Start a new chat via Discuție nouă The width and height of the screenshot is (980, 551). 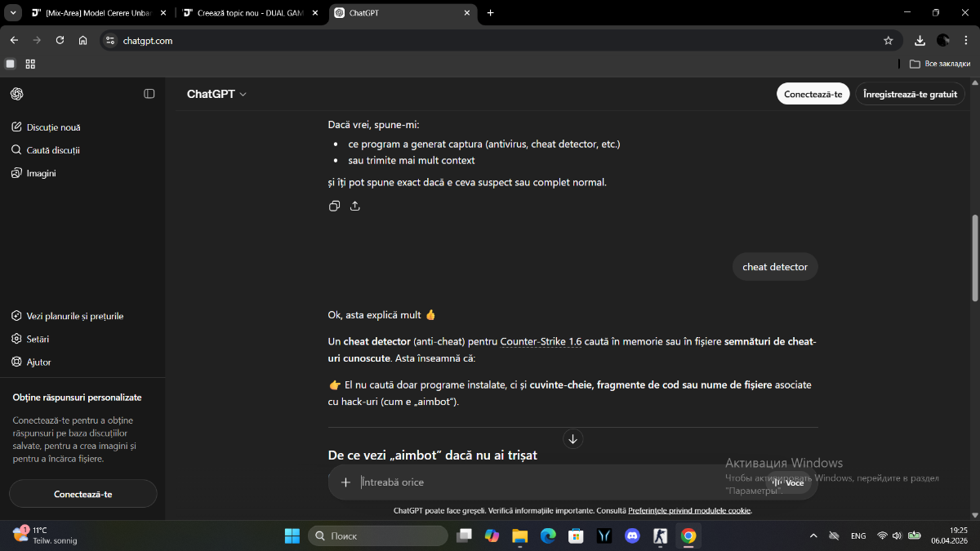[53, 127]
